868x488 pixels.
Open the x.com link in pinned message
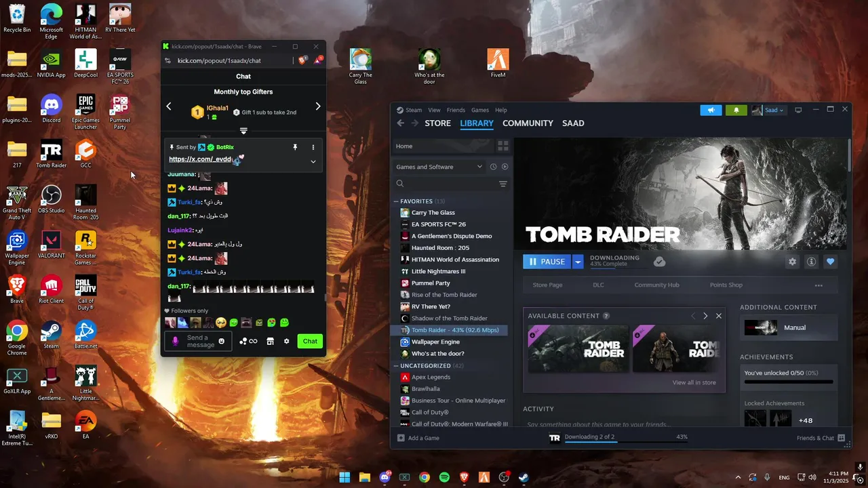201,159
